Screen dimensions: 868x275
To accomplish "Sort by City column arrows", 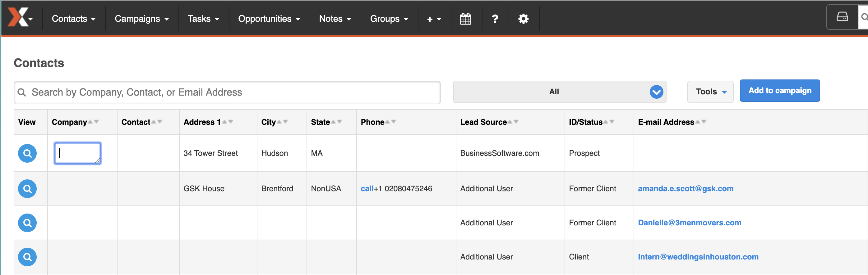I will tap(282, 122).
